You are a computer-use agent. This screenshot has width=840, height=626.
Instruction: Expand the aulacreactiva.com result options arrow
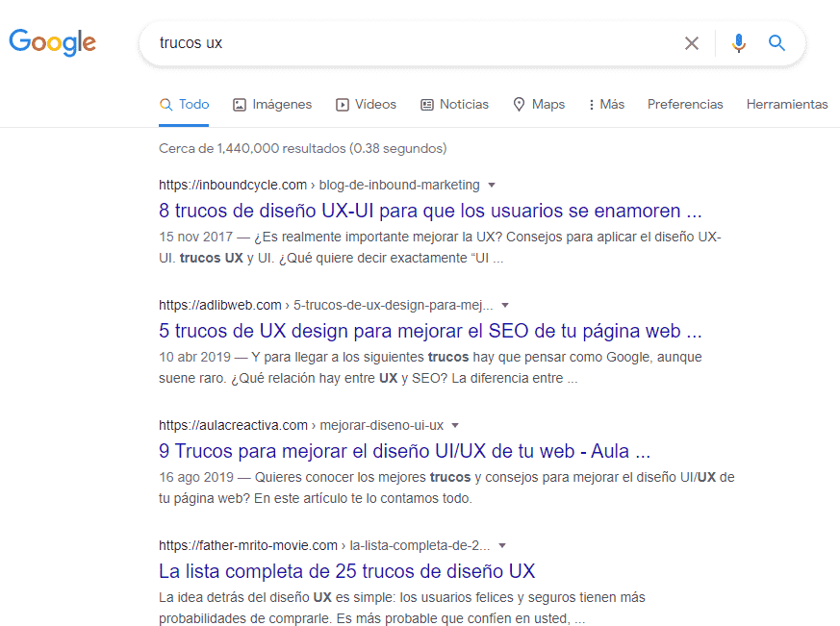tap(455, 426)
